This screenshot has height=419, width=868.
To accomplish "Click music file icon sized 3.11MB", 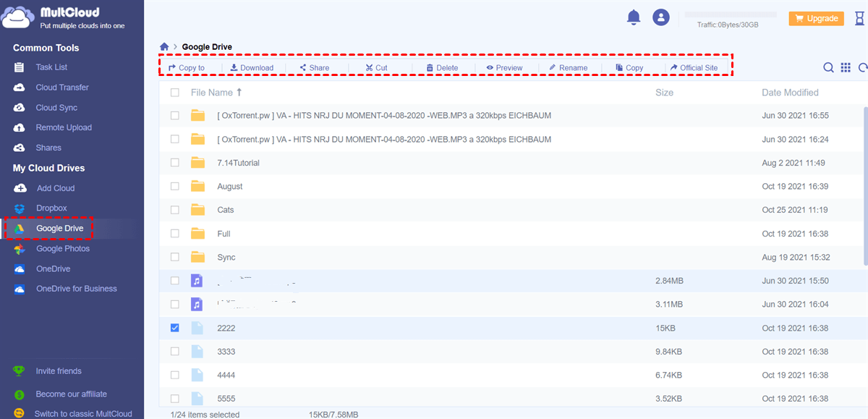I will click(197, 304).
